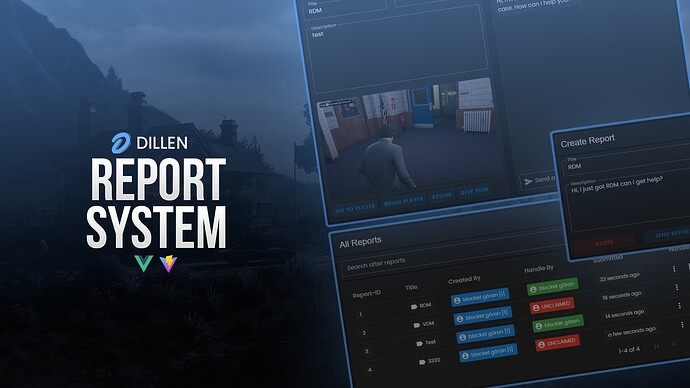The width and height of the screenshot is (690, 388).
Task: Click the Dillen logo icon
Action: pyautogui.click(x=121, y=143)
